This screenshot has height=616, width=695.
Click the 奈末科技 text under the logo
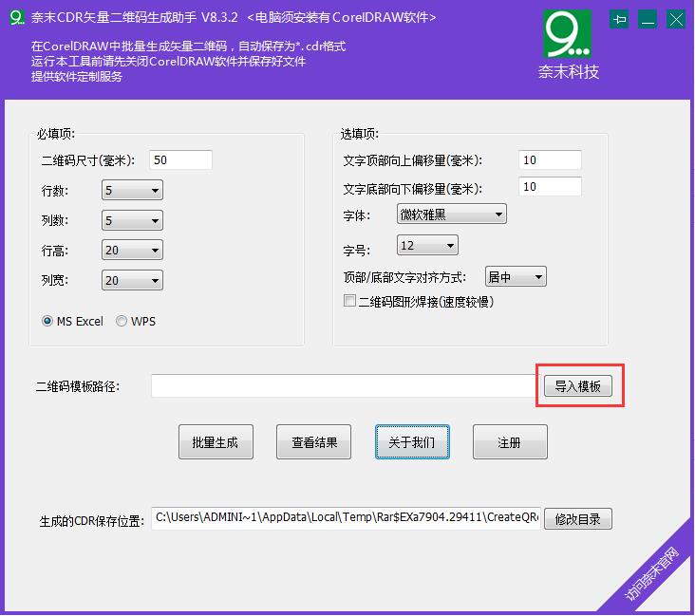569,72
